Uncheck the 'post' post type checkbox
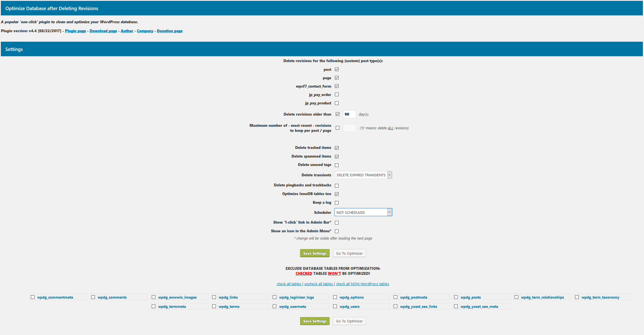644x335 pixels. [337, 69]
